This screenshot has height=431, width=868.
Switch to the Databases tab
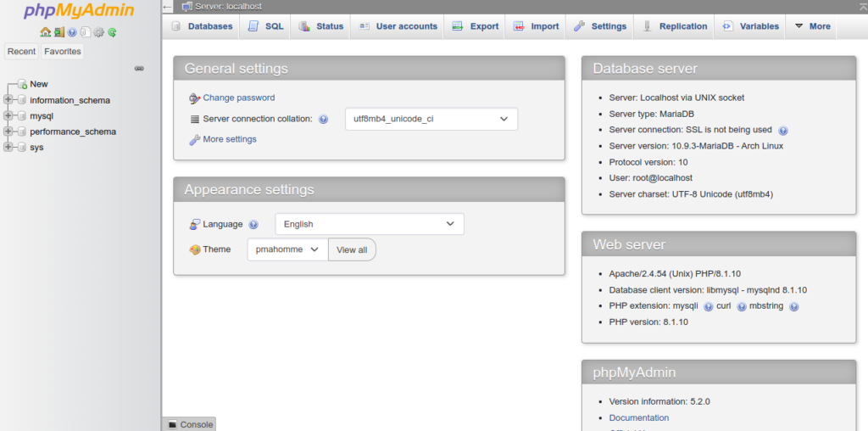click(202, 26)
